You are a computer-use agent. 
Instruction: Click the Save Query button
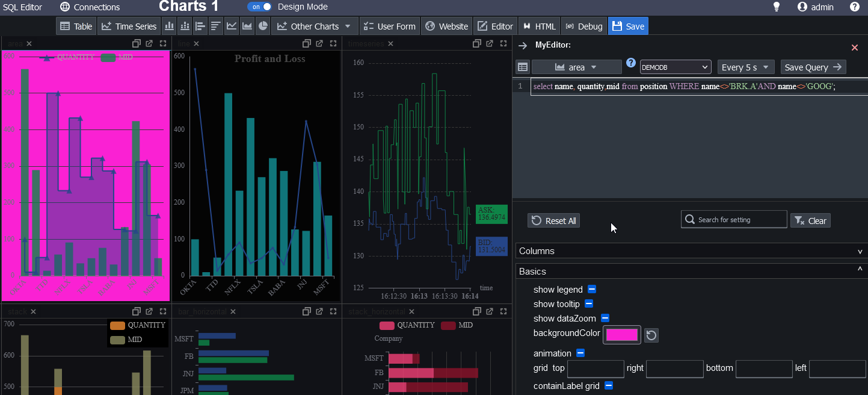(813, 67)
